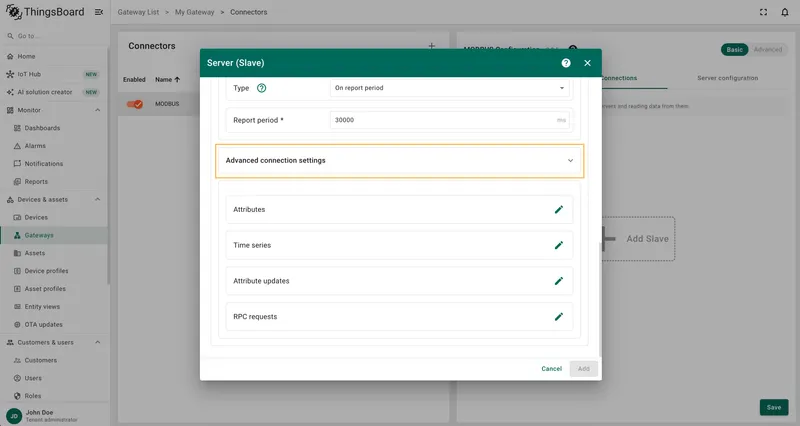Sort connectors by Name column
The height and width of the screenshot is (426, 800).
click(x=167, y=80)
